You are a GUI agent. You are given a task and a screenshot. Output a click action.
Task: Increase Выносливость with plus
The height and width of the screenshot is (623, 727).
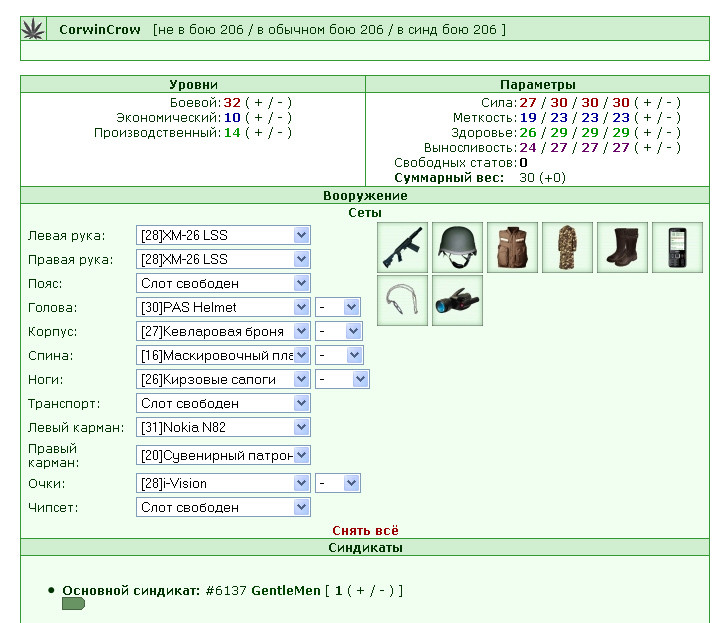(647, 148)
